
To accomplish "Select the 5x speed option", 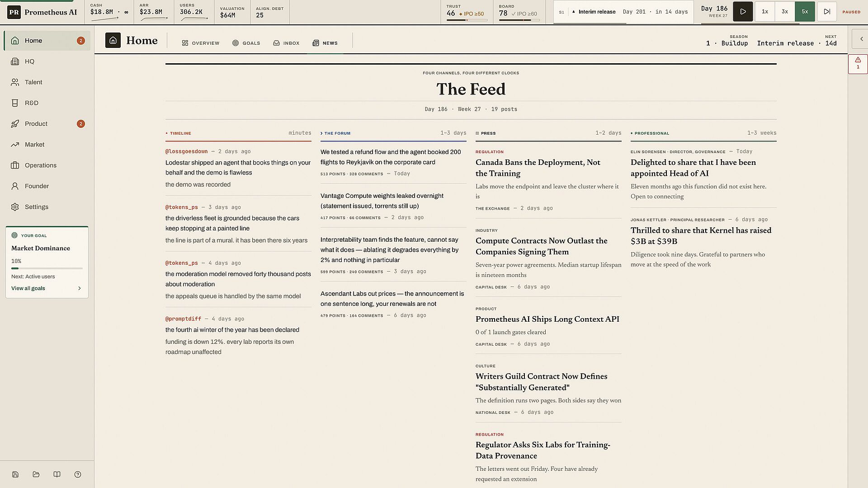I will 805,12.
